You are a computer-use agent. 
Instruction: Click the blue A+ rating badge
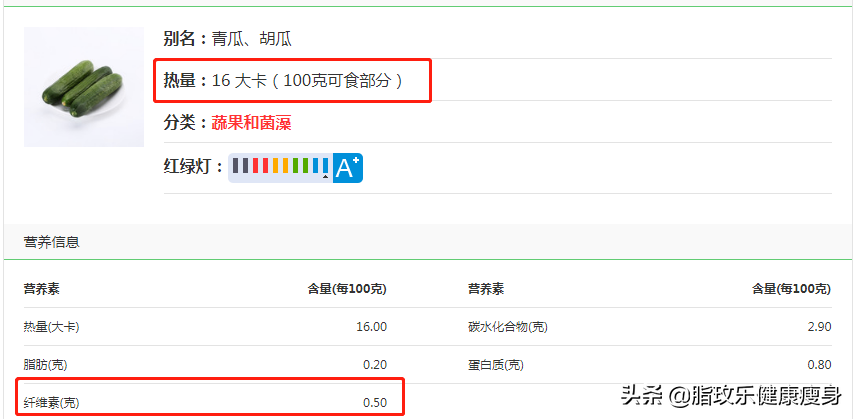(347, 168)
